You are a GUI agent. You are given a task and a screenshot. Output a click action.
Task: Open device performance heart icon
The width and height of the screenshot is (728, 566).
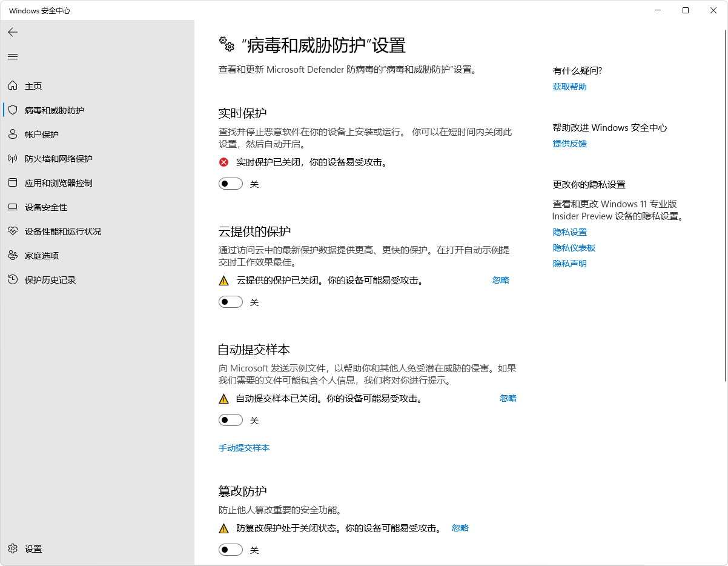[x=13, y=231]
